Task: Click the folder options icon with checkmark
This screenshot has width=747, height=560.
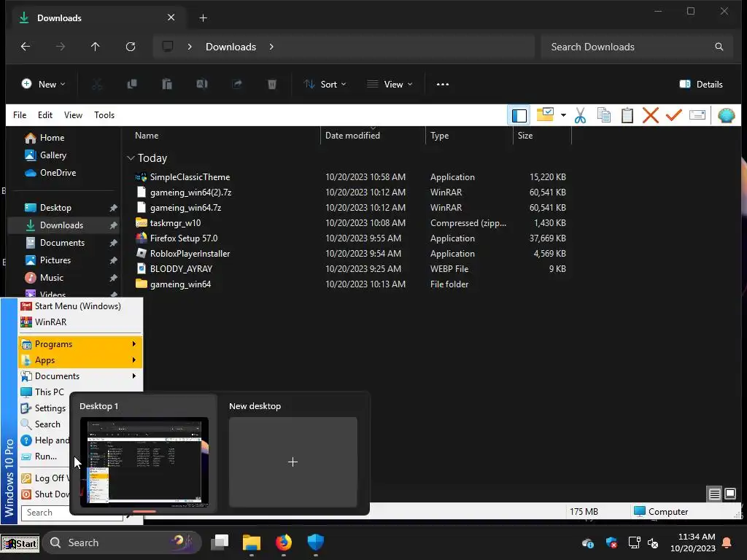Action: (545, 114)
